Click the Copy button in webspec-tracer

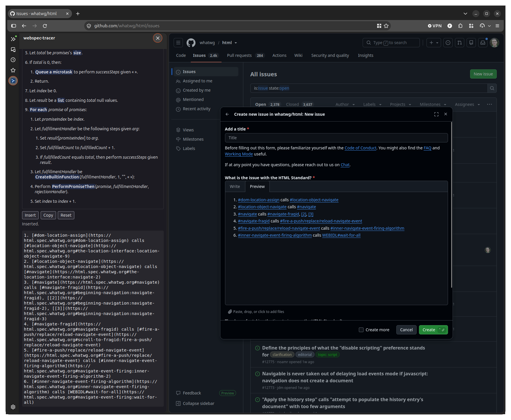[48, 215]
